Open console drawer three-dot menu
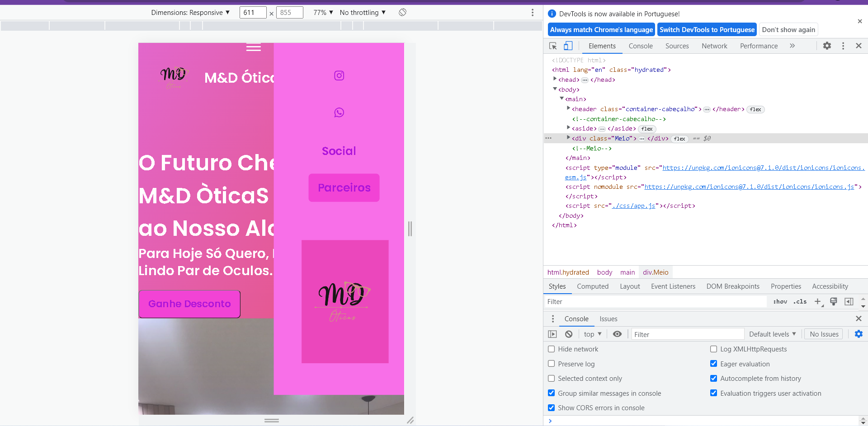Image resolution: width=868 pixels, height=426 pixels. pos(552,318)
